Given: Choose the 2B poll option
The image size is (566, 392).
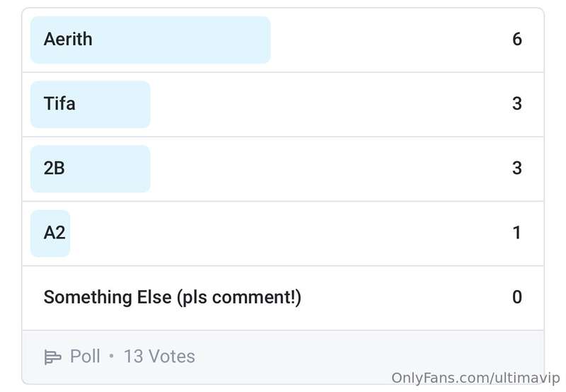Looking at the screenshot, I should tap(283, 169).
